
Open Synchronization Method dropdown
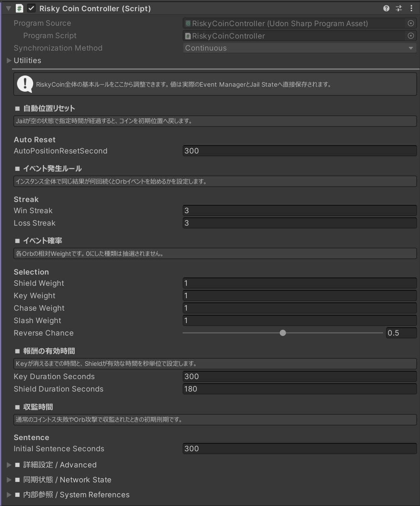[x=300, y=48]
